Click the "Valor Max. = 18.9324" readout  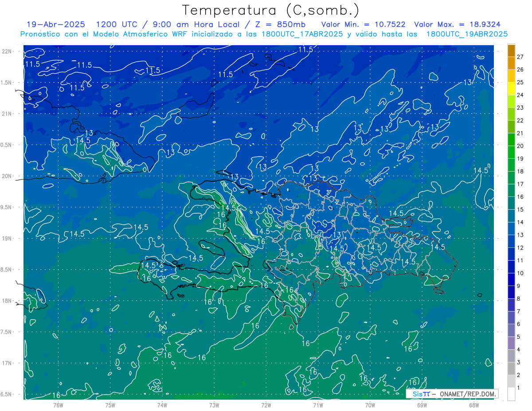coord(457,24)
